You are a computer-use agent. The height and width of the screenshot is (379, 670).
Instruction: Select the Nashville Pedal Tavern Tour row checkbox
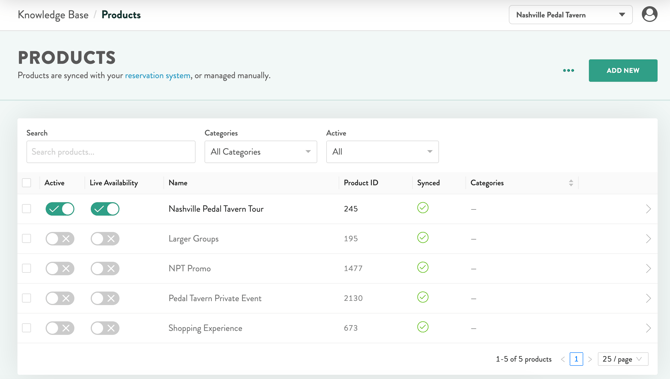tap(26, 209)
